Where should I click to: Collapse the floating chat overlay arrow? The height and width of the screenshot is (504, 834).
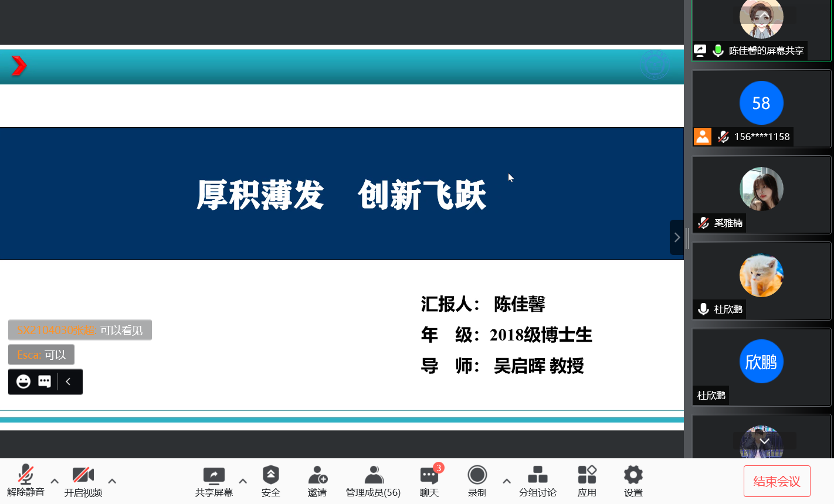[x=69, y=382]
